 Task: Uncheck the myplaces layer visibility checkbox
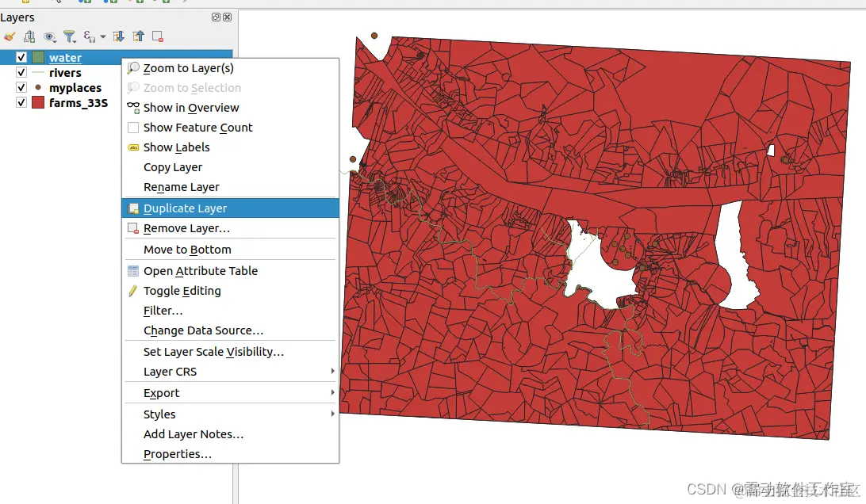(x=21, y=87)
